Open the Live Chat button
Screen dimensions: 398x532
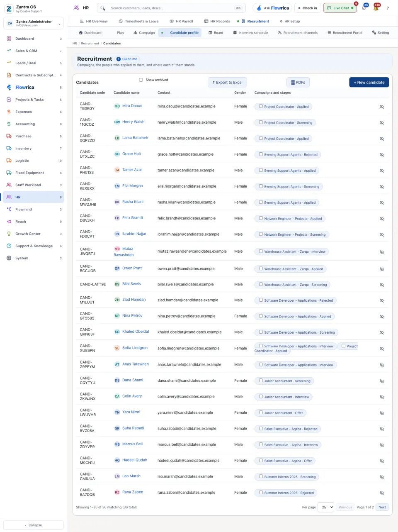(x=340, y=8)
